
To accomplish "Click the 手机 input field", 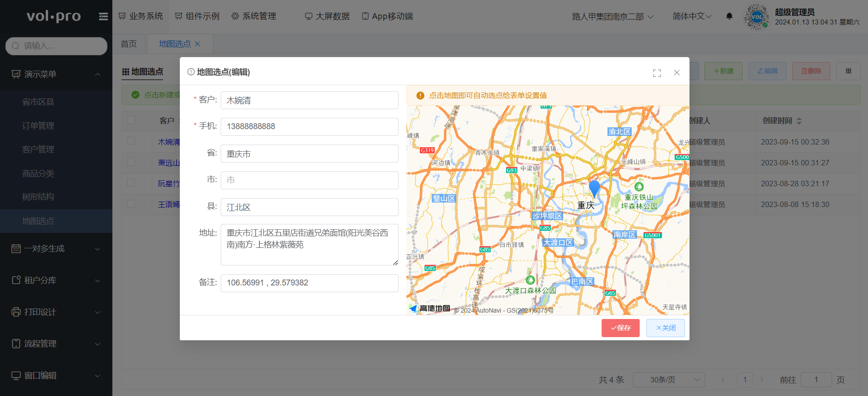I will point(309,126).
